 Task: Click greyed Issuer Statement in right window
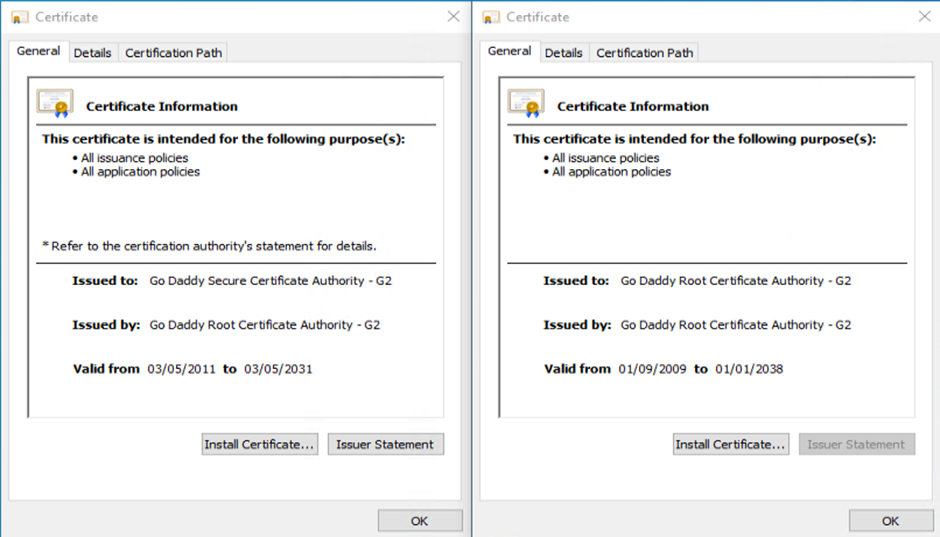tap(857, 444)
